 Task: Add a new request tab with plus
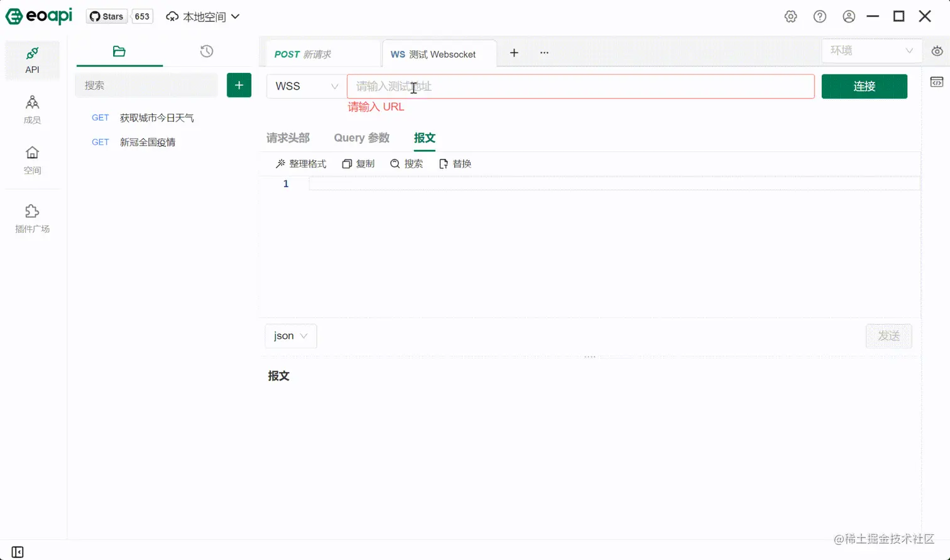pyautogui.click(x=514, y=53)
